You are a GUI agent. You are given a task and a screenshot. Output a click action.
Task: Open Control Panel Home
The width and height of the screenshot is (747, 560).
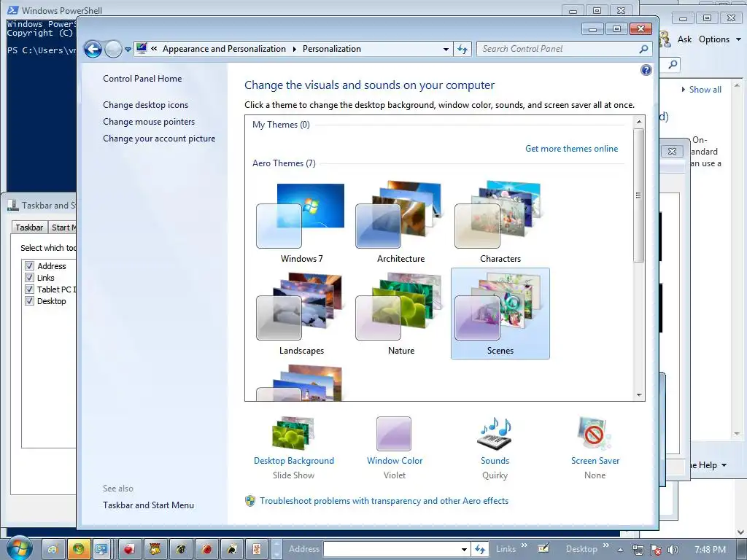(x=142, y=79)
